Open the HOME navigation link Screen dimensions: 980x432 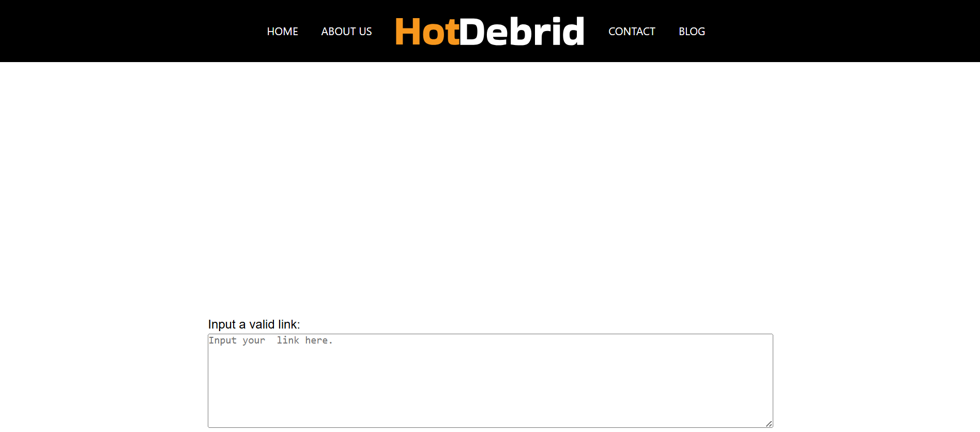click(x=282, y=32)
